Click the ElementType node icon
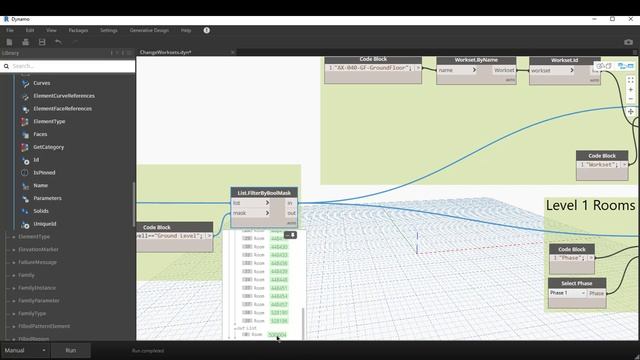 coord(25,122)
